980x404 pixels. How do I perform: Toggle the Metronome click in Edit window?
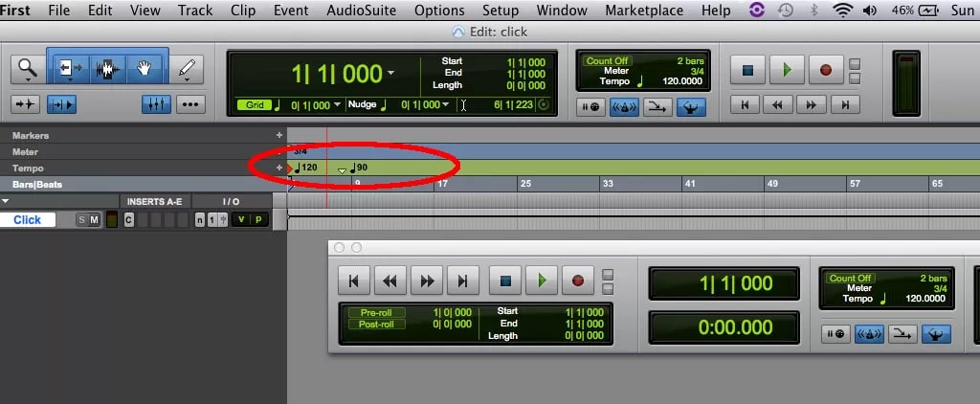point(624,107)
